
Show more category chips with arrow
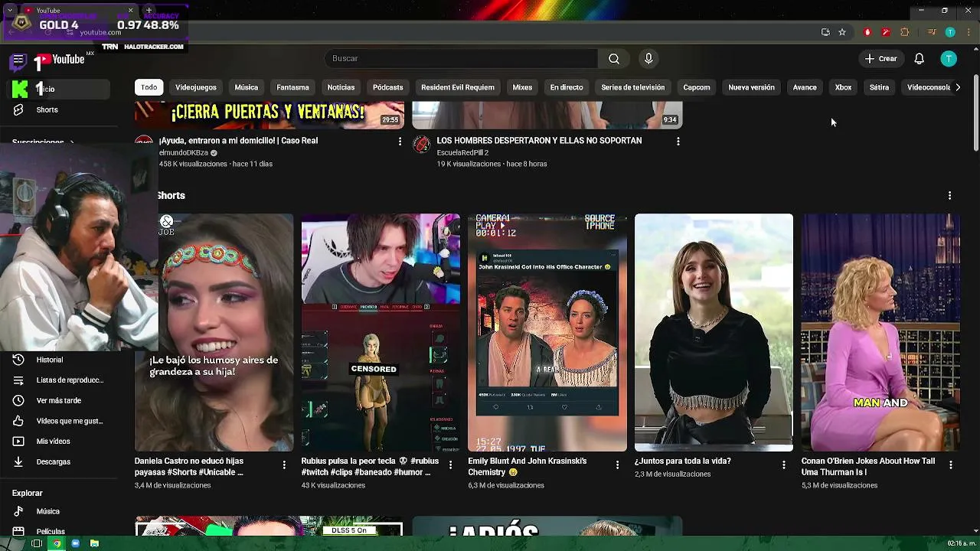point(957,87)
